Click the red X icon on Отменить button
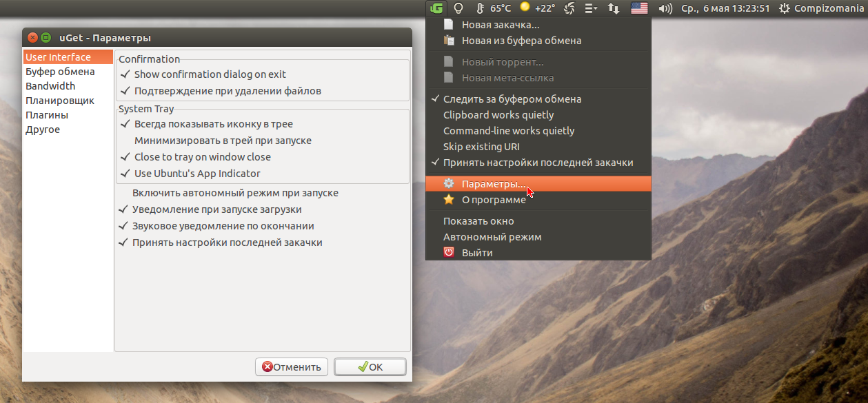 [266, 366]
